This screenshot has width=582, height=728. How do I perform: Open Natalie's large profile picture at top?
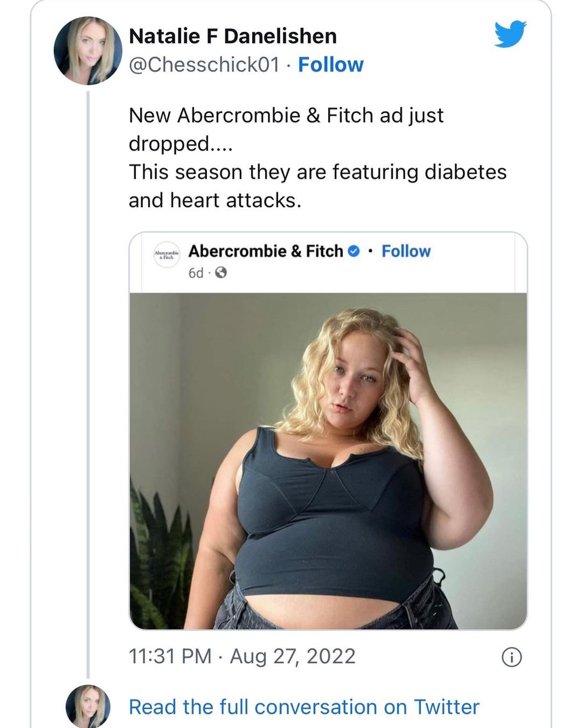point(88,51)
